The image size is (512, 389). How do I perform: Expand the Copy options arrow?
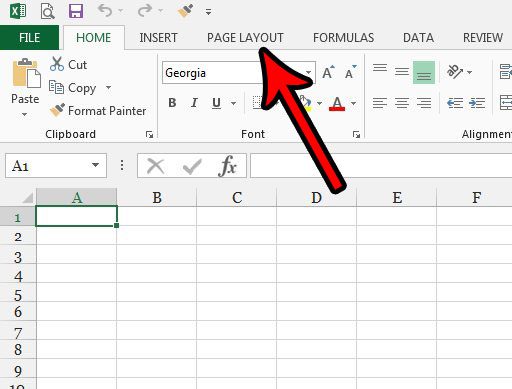pos(108,88)
